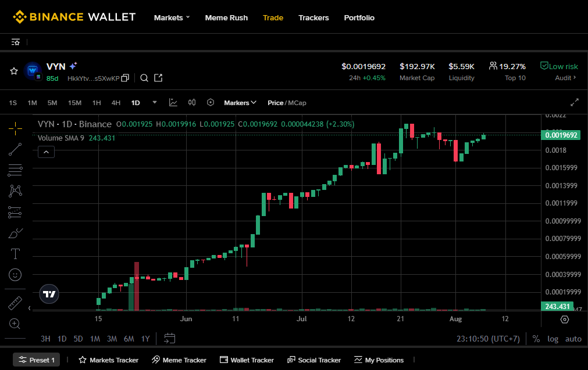Click the TradingView logo button
This screenshot has width=588, height=370.
[x=49, y=294]
